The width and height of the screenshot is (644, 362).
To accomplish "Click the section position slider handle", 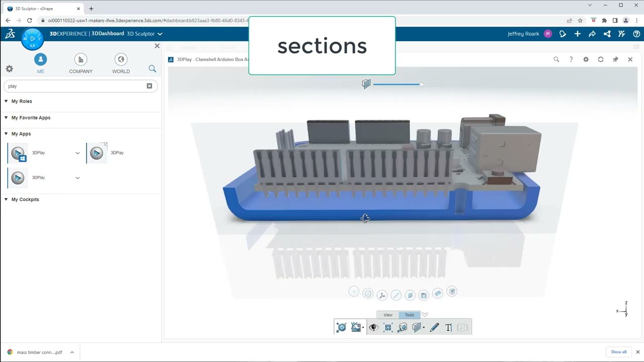I will [422, 84].
